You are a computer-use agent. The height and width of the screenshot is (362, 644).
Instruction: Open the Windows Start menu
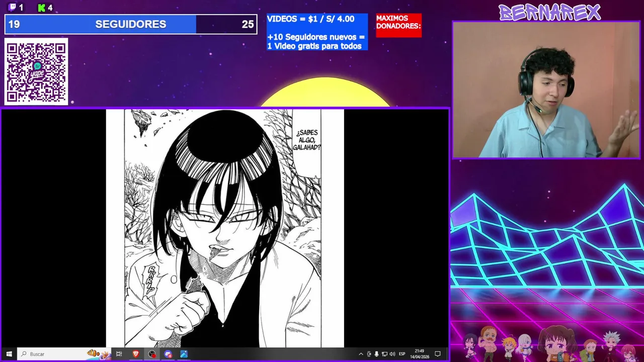coord(9,354)
